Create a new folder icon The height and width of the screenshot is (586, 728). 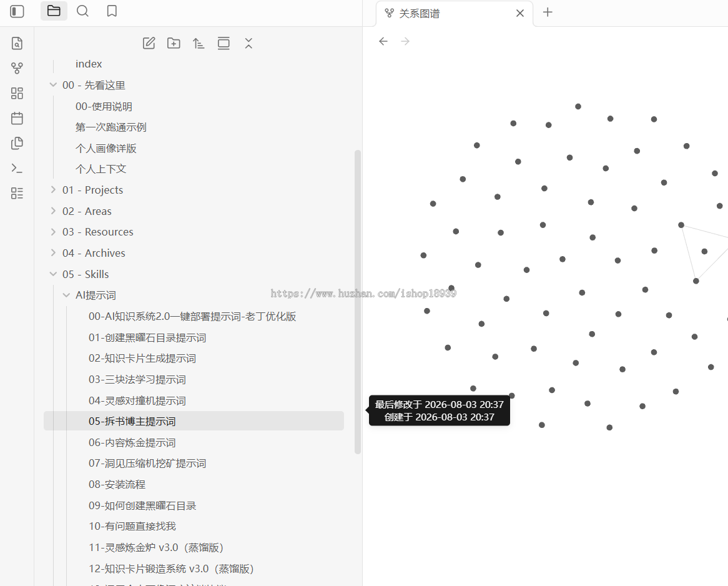coord(174,43)
